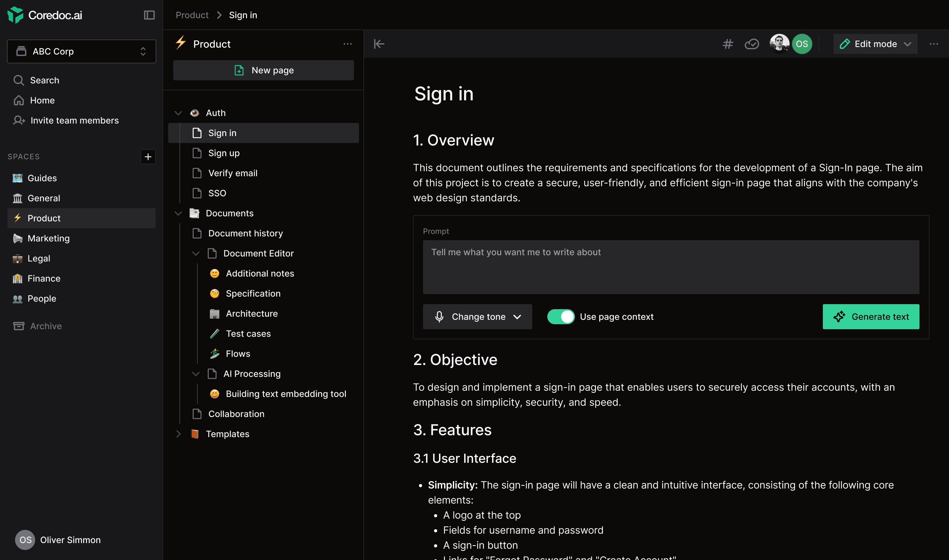Click the hash tag icon in toolbar
The height and width of the screenshot is (560, 949).
pyautogui.click(x=728, y=44)
